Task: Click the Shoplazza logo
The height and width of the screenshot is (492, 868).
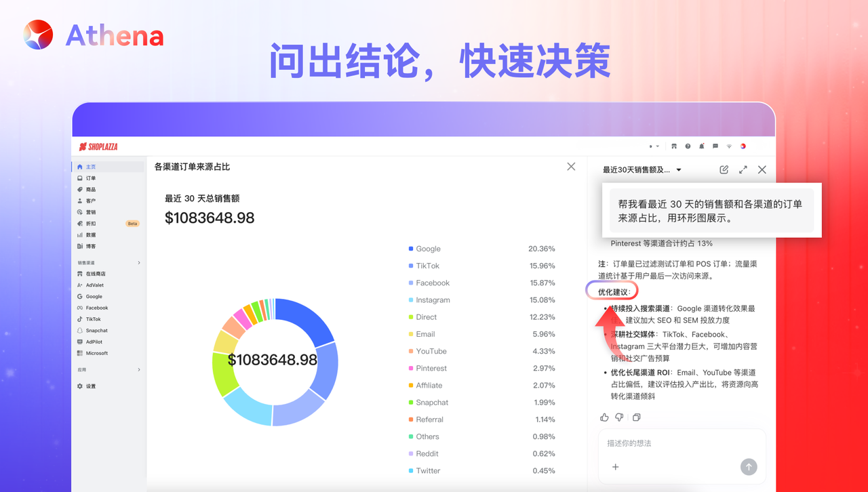Action: (99, 146)
